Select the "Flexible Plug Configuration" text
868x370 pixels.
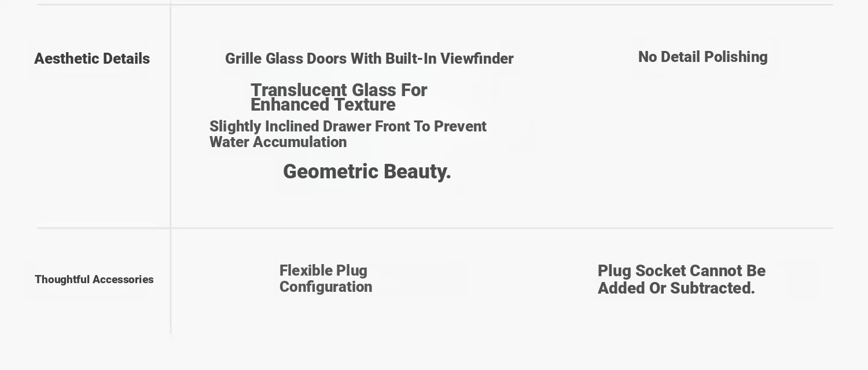point(325,279)
